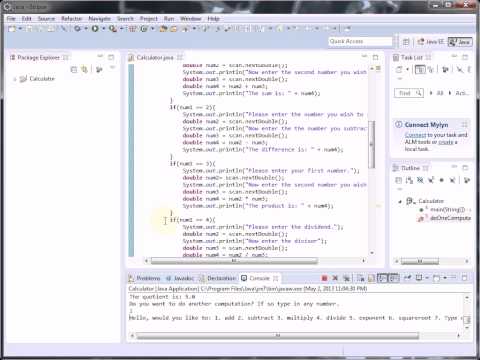The height and width of the screenshot is (360, 480).
Task: Open the Window menu
Action: tap(191, 19)
